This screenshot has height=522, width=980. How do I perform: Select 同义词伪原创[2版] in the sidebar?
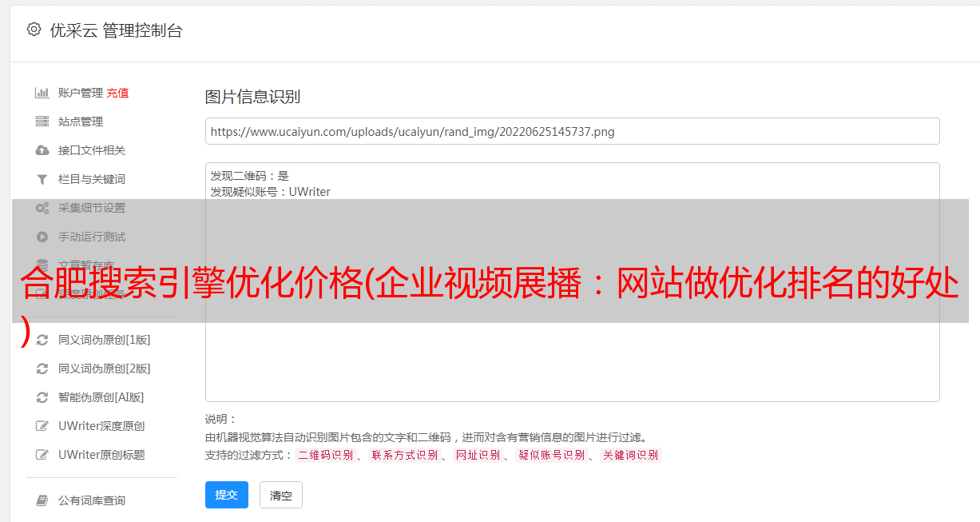coord(104,369)
